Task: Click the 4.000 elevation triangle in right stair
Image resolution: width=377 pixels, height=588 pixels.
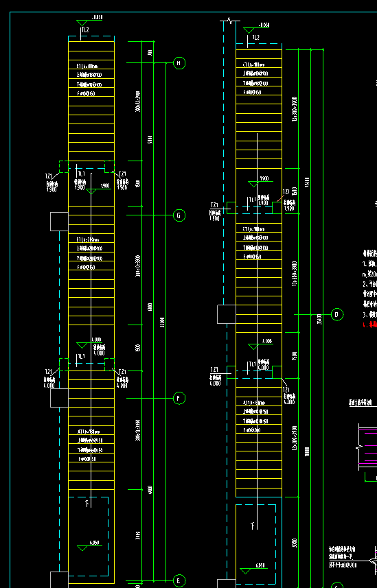Action: coord(253,346)
